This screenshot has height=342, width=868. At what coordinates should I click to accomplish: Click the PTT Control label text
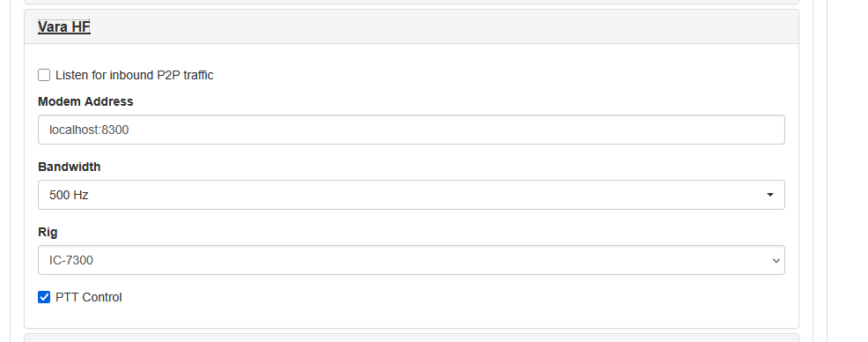[89, 297]
